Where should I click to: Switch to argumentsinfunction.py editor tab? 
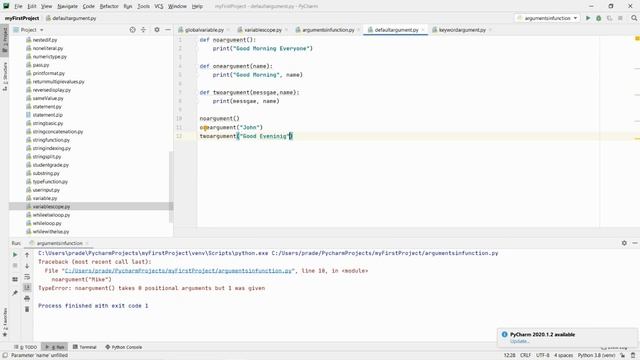pos(328,30)
